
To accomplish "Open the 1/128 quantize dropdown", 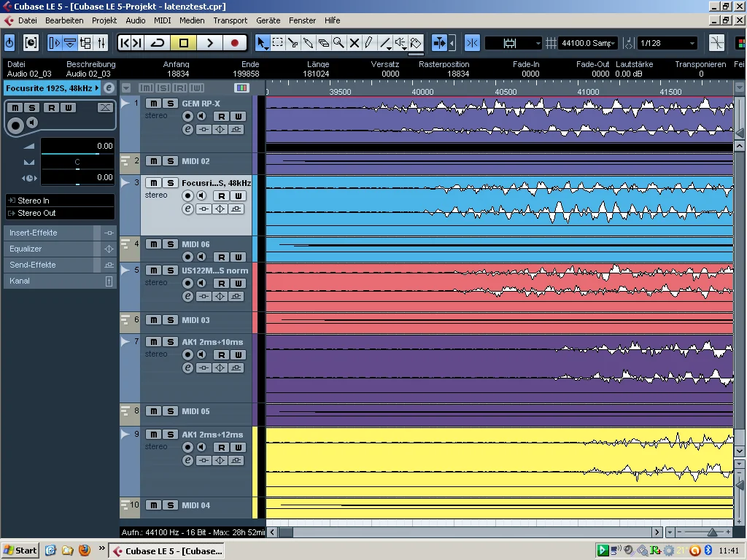I will point(667,43).
